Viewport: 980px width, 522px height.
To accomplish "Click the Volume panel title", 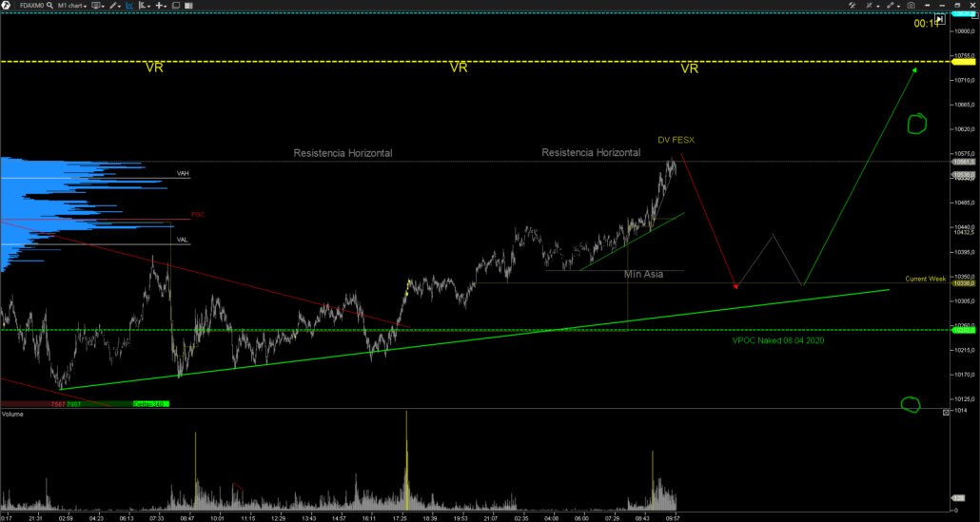I will 13,414.
